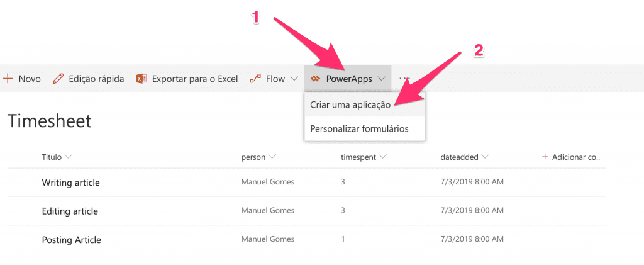
Task: Select Criar uma aplicação menu entry
Action: click(364, 104)
